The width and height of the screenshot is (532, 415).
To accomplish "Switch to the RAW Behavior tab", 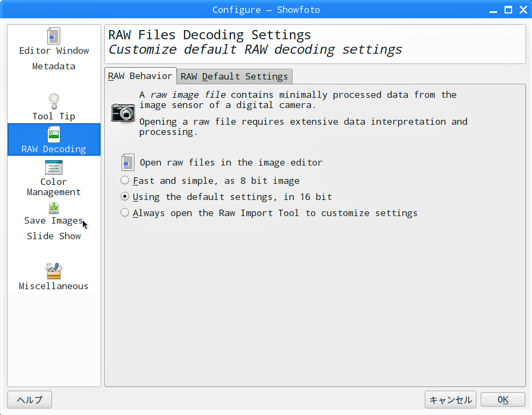I will tap(140, 76).
